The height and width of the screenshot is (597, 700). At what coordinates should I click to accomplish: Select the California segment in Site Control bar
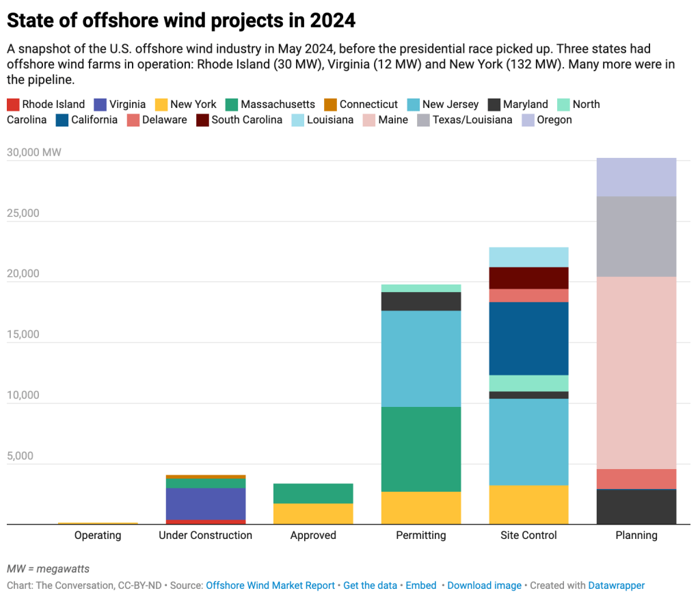[x=528, y=339]
